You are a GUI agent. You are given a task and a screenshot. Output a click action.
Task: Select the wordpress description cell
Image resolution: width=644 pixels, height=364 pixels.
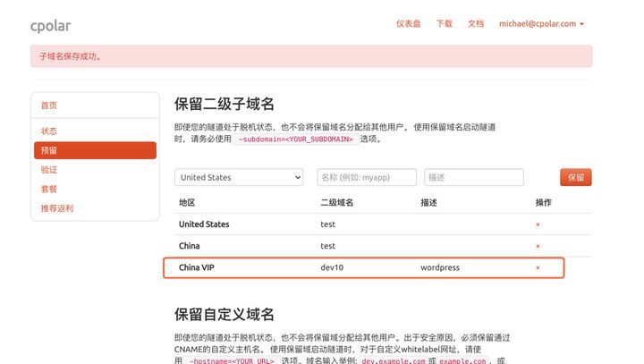[x=440, y=267]
